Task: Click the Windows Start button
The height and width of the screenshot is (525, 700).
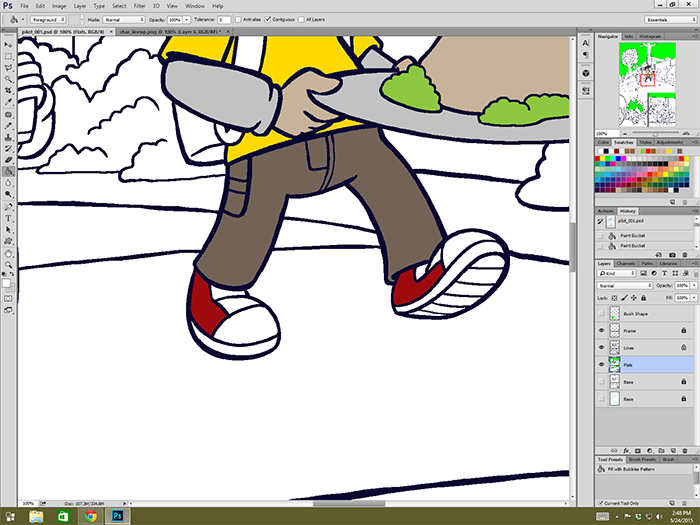Action: pyautogui.click(x=9, y=517)
